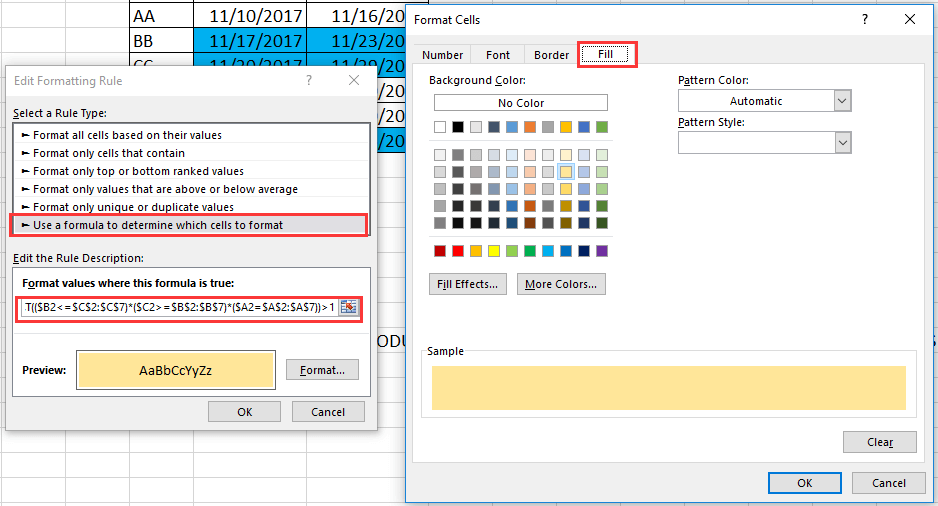This screenshot has width=938, height=506.
Task: Select the Fill tab
Action: [x=606, y=55]
